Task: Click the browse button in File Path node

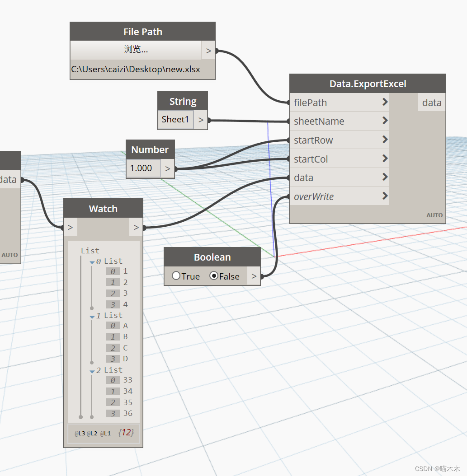Action: tap(136, 50)
